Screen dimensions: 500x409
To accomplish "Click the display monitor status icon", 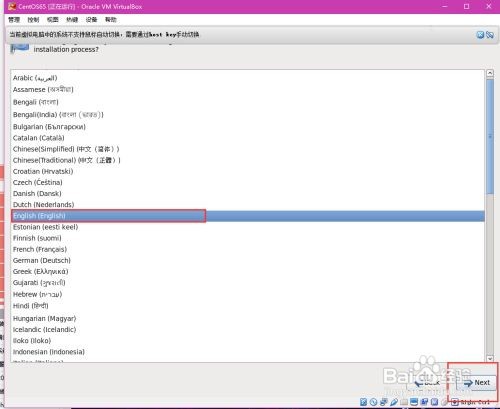I will coord(414,402).
